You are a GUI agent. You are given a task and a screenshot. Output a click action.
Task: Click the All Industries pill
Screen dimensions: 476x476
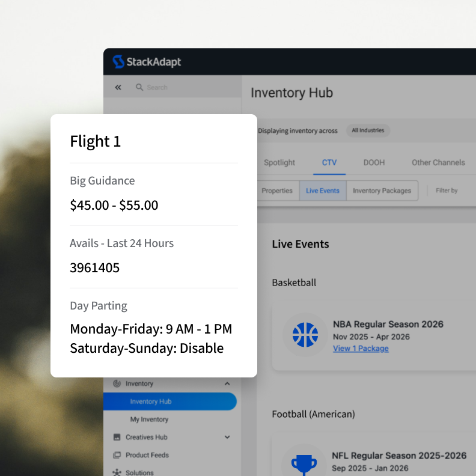368,130
